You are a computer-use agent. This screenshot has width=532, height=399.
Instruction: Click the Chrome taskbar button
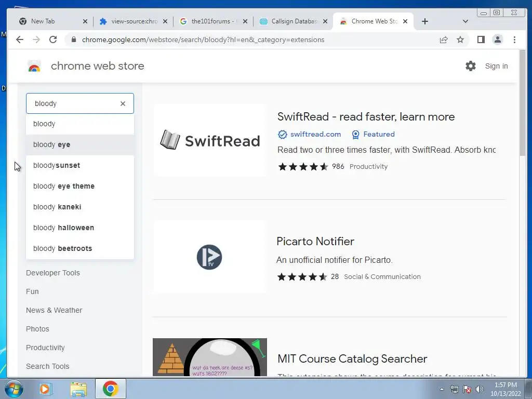tap(111, 389)
